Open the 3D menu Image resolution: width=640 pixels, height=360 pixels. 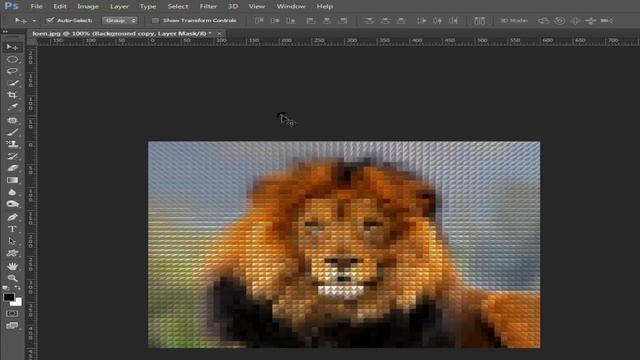click(233, 6)
